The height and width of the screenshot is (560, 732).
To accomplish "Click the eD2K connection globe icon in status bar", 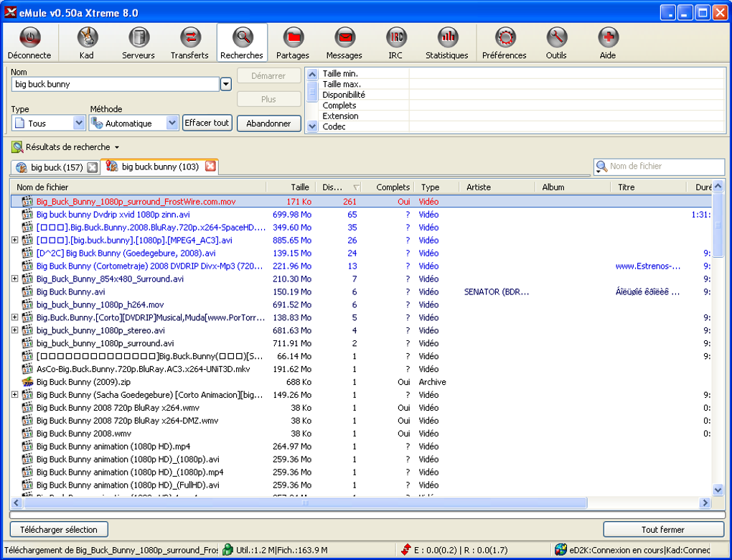I will click(560, 550).
